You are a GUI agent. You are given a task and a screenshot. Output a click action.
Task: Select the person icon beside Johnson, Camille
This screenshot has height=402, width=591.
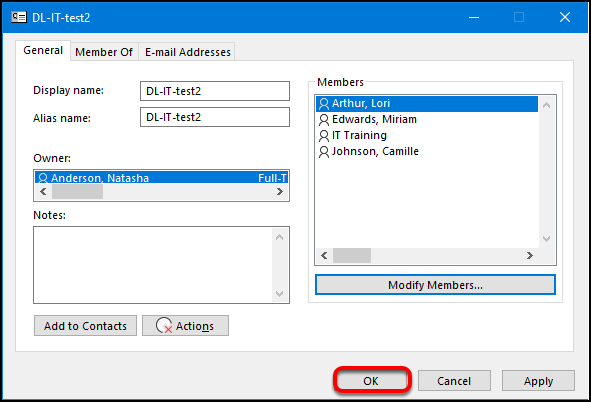click(324, 152)
